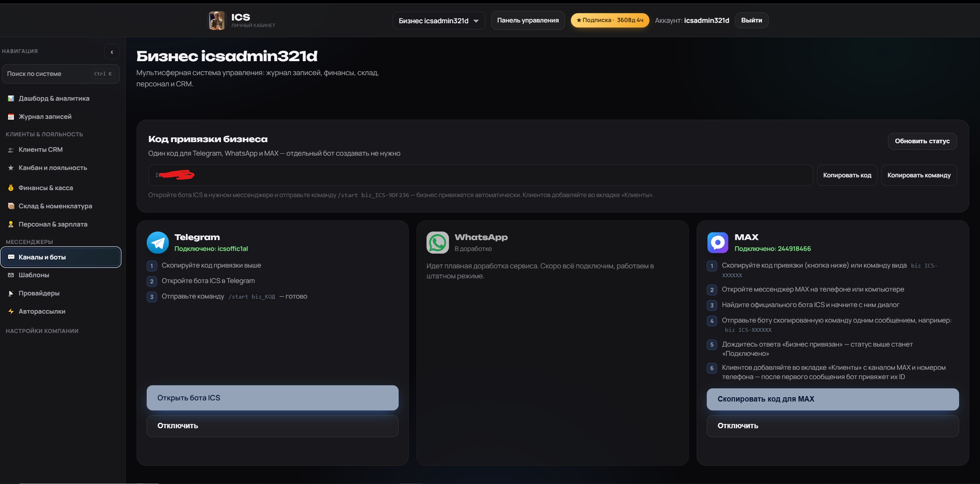Click the Аккаунт: icsadmin321d label
Image resolution: width=980 pixels, height=484 pixels.
[692, 21]
